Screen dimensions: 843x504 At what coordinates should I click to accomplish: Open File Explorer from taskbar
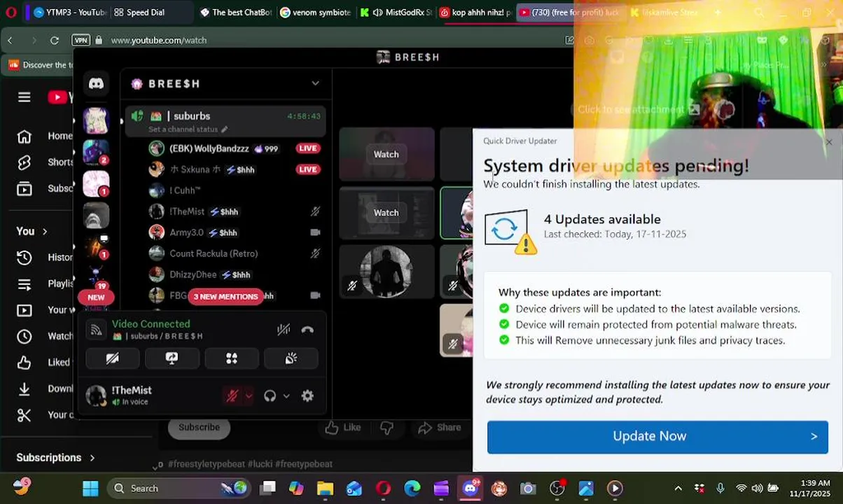[x=325, y=489]
